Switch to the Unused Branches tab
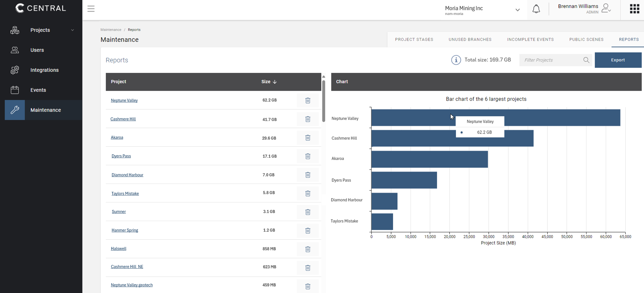Image resolution: width=644 pixels, height=293 pixels. point(470,39)
